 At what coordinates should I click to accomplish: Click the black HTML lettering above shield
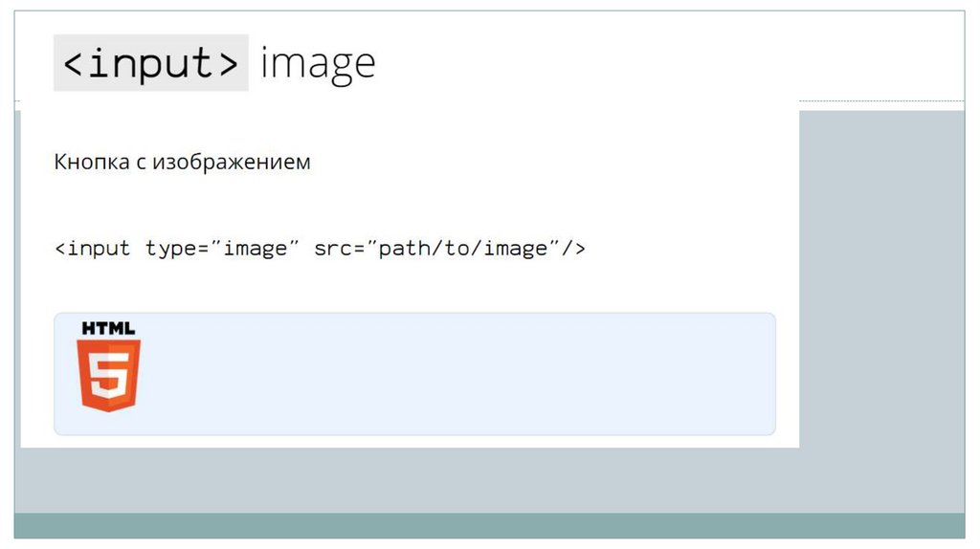[x=108, y=328]
